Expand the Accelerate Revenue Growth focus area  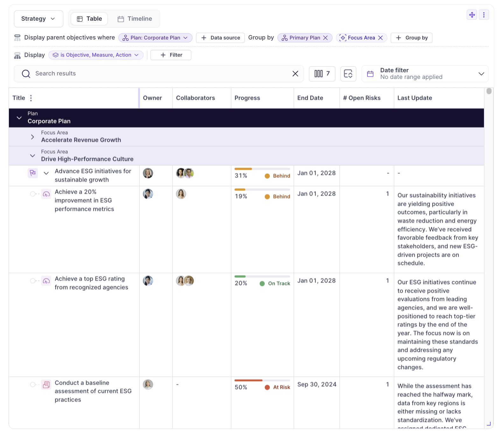tap(32, 137)
